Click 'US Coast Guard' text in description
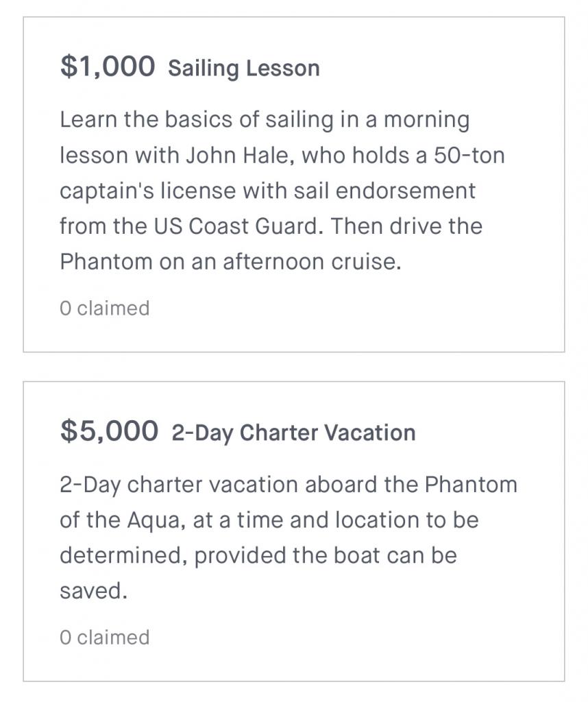This screenshot has height=702, width=588. [238, 226]
